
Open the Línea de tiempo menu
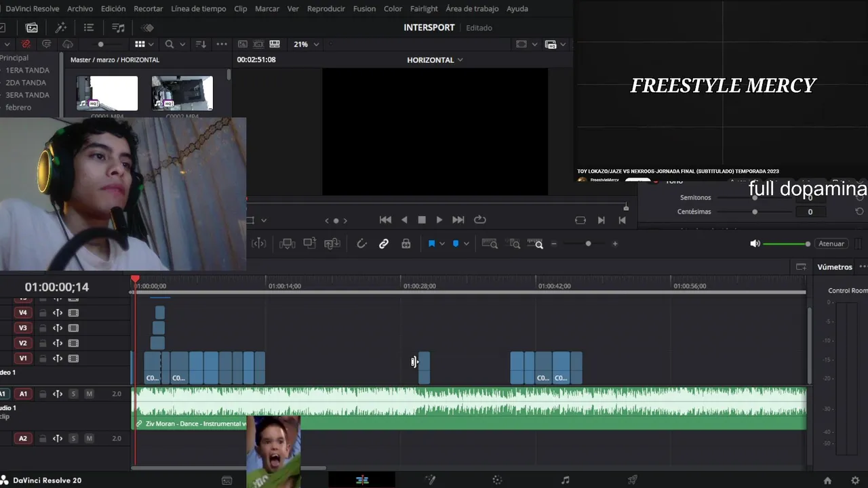tap(199, 9)
